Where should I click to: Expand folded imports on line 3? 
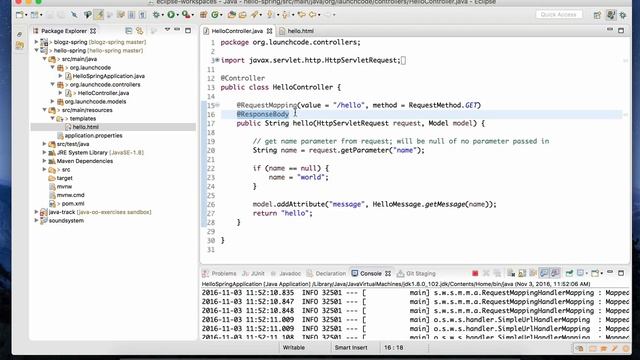[x=217, y=60]
